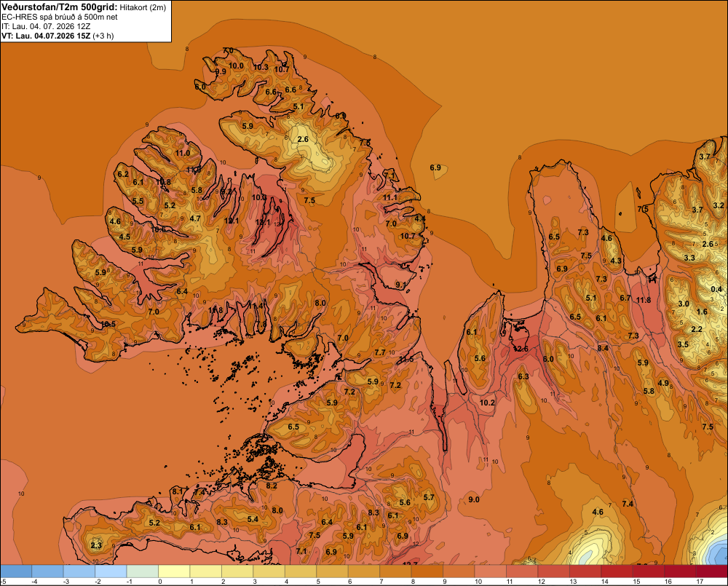This screenshot has height=586, width=728.
Task: Click the 6.9 label over the sea
Action: coord(435,167)
